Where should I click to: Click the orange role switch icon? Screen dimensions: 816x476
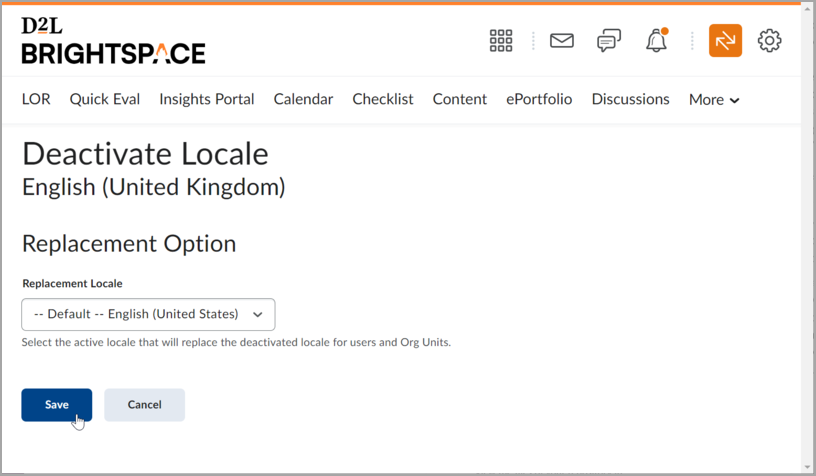pos(725,41)
